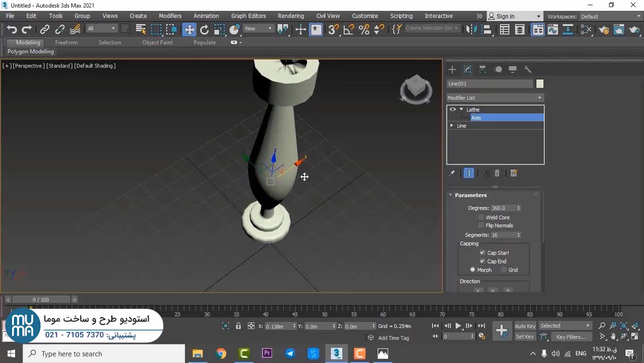Enable the Weld Core checkbox
644x363 pixels.
481,217
